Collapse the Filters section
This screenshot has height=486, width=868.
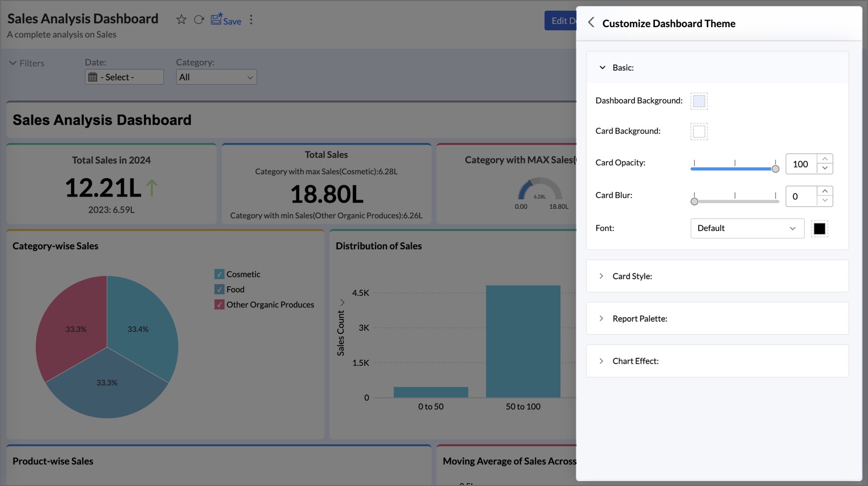pos(13,63)
